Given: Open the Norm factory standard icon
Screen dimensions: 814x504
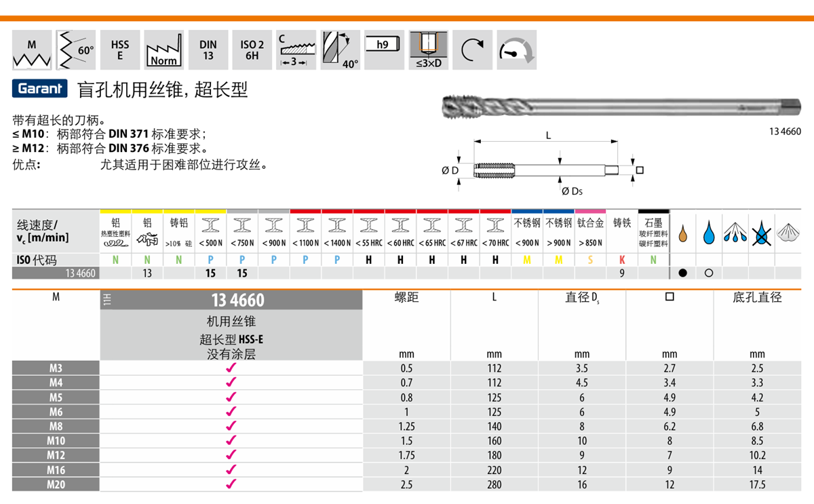Looking at the screenshot, I should (x=164, y=50).
